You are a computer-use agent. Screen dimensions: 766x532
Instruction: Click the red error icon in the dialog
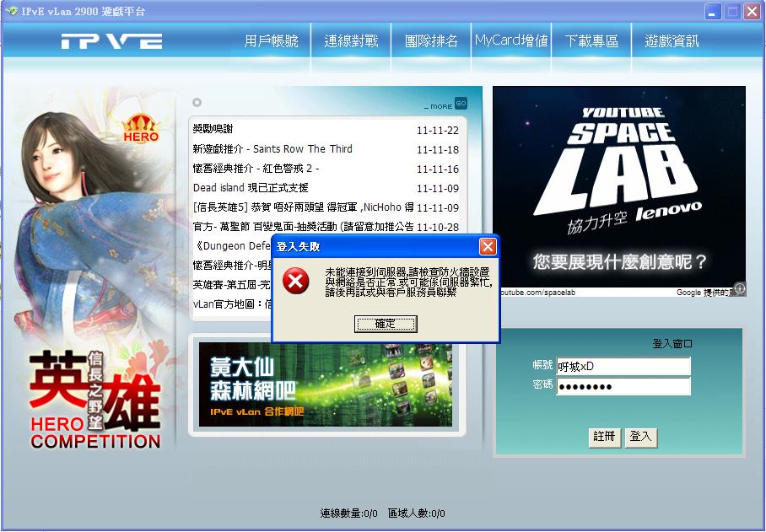[x=296, y=281]
